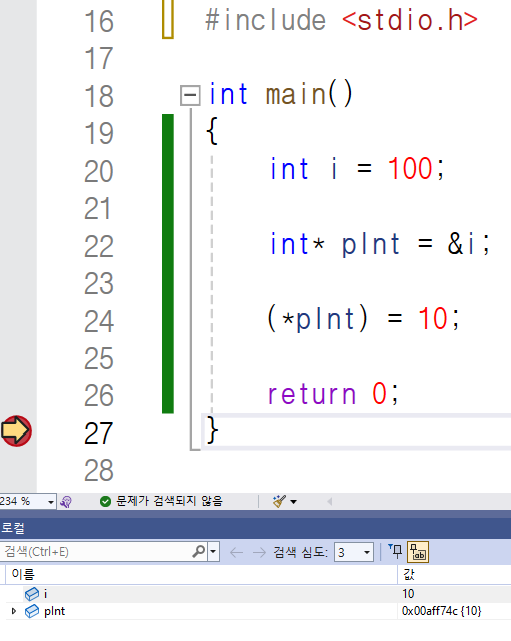Open the code cleanup dropdown arrow
This screenshot has height=641, width=511.
tap(294, 502)
